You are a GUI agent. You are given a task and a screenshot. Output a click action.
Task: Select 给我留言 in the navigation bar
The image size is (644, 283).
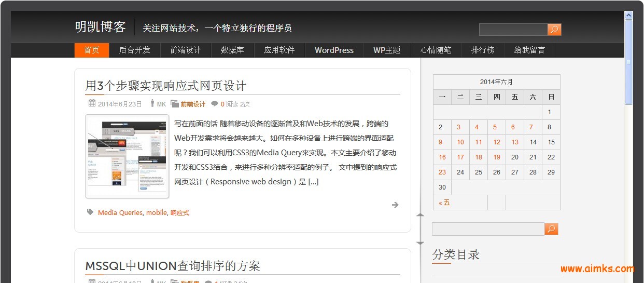pyautogui.click(x=529, y=50)
